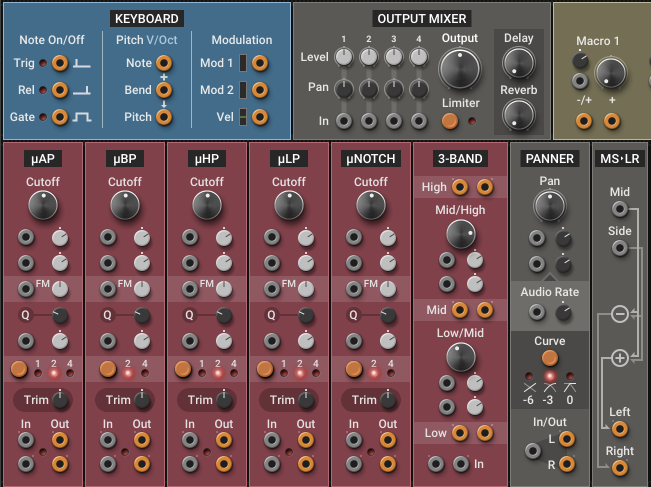Click the OUTPUT MIXER panel header

422,18
